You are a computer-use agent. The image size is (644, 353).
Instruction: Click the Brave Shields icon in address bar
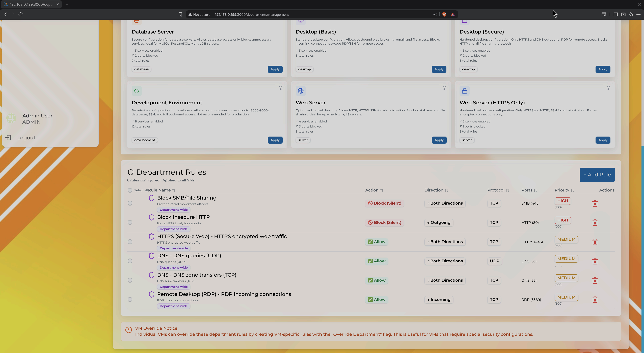coord(444,14)
